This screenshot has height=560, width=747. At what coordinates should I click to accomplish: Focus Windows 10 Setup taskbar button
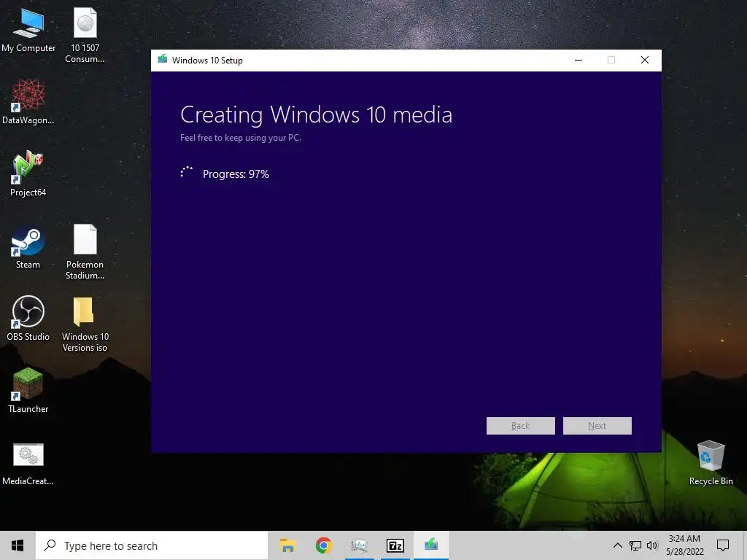point(431,545)
